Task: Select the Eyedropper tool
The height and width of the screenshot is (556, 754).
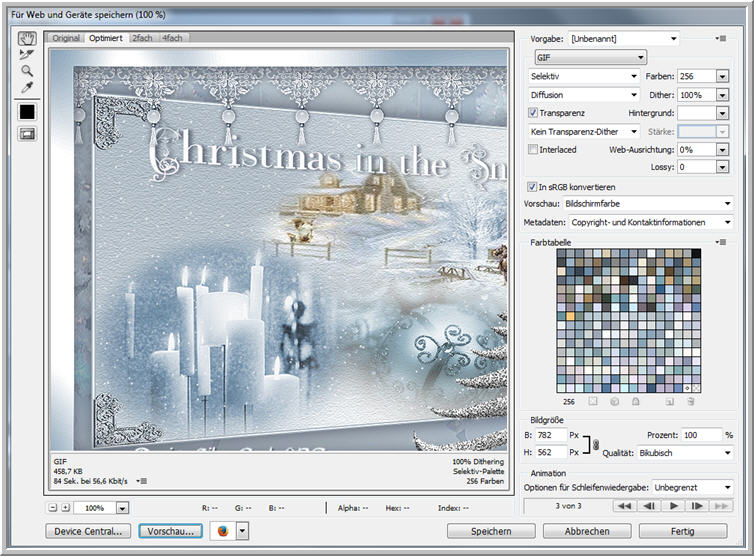Action: pyautogui.click(x=27, y=87)
